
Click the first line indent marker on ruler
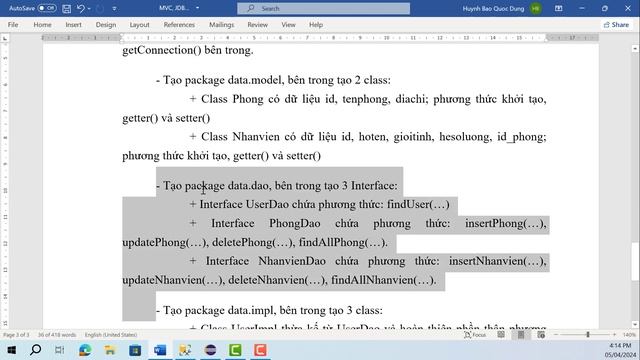pos(121,36)
